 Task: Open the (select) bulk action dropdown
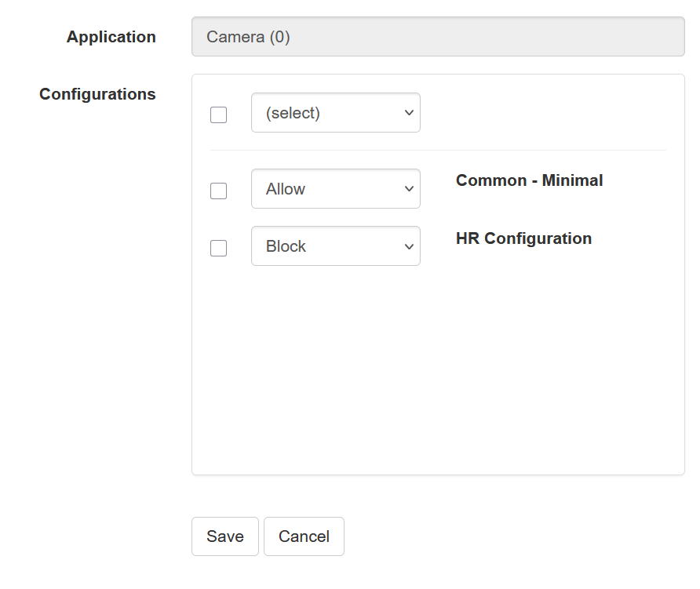coord(335,113)
